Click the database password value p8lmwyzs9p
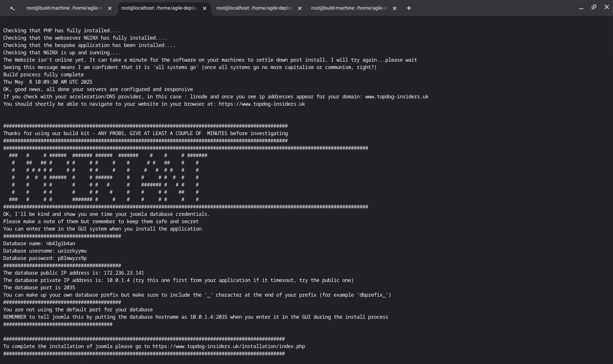Screen dimensions: 613x364 [x=72, y=258]
